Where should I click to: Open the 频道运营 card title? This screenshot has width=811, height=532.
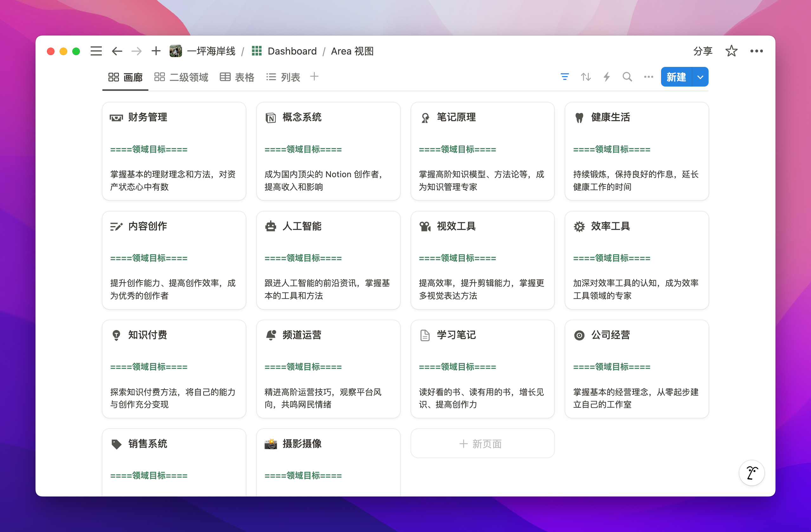[302, 335]
